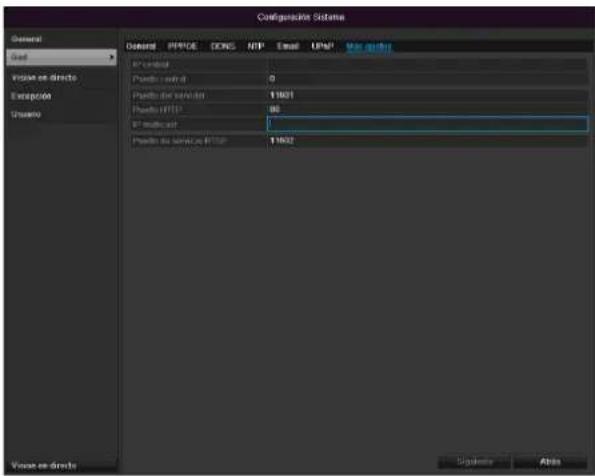Click the Atrás button
This screenshot has width=595, height=476.
[550, 462]
